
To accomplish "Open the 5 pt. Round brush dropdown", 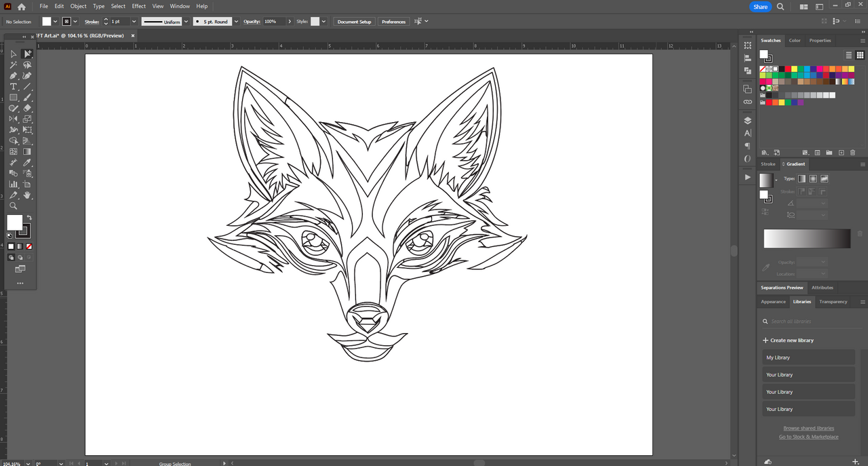I will pos(237,22).
